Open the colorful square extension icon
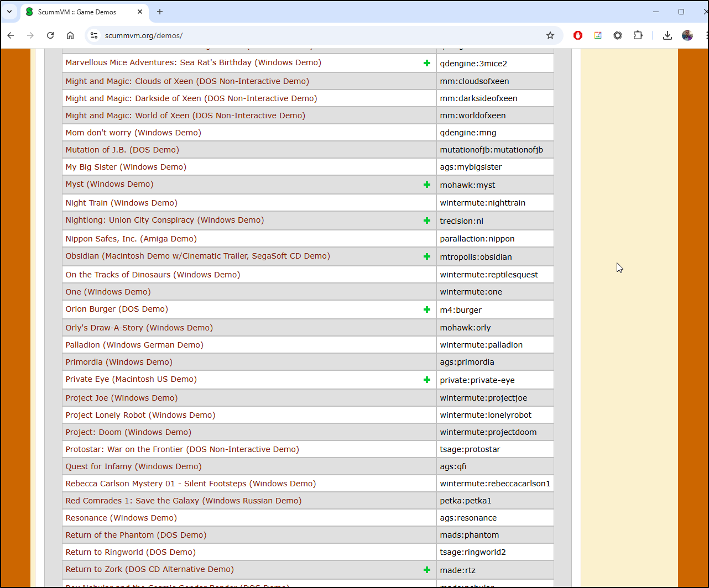The image size is (709, 588). [x=598, y=35]
